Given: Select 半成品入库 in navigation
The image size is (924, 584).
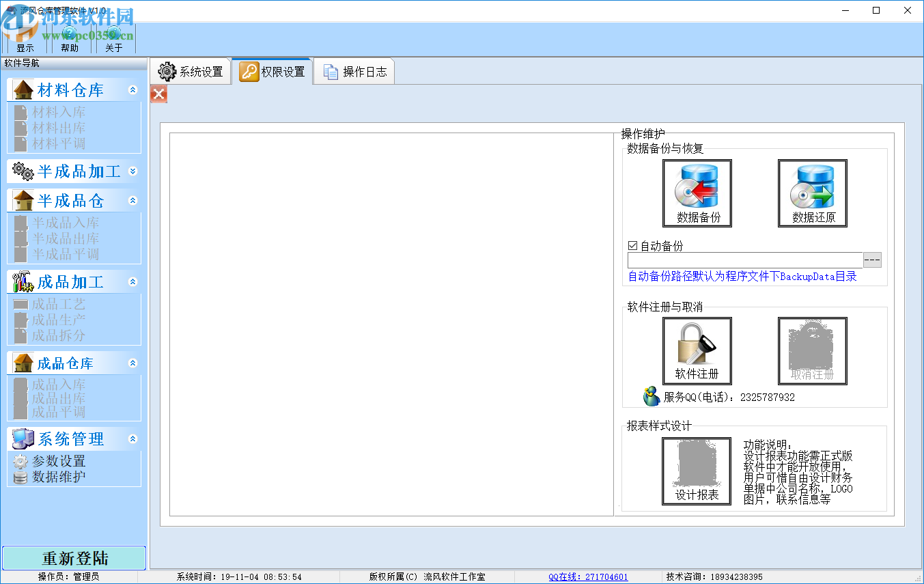Looking at the screenshot, I should point(66,223).
